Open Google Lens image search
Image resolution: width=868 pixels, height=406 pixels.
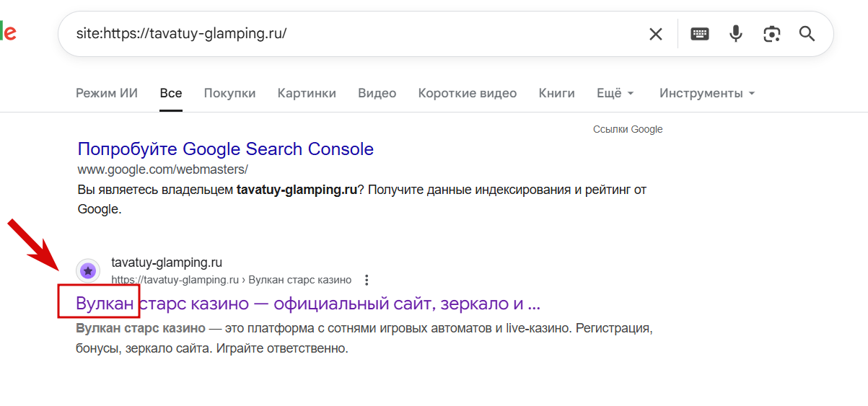click(772, 34)
